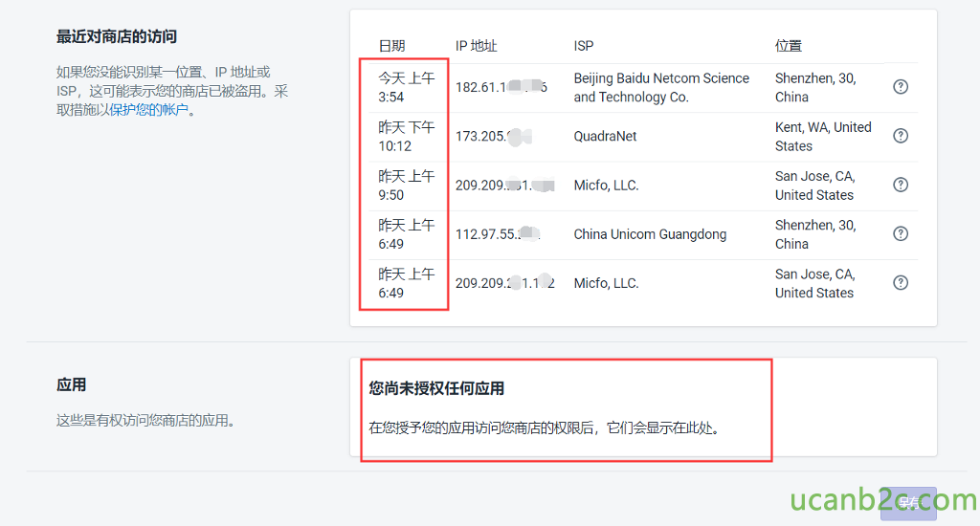Viewport: 980px width, 526px height.
Task: Click IP address starting 182.61
Action: pyautogui.click(x=501, y=87)
